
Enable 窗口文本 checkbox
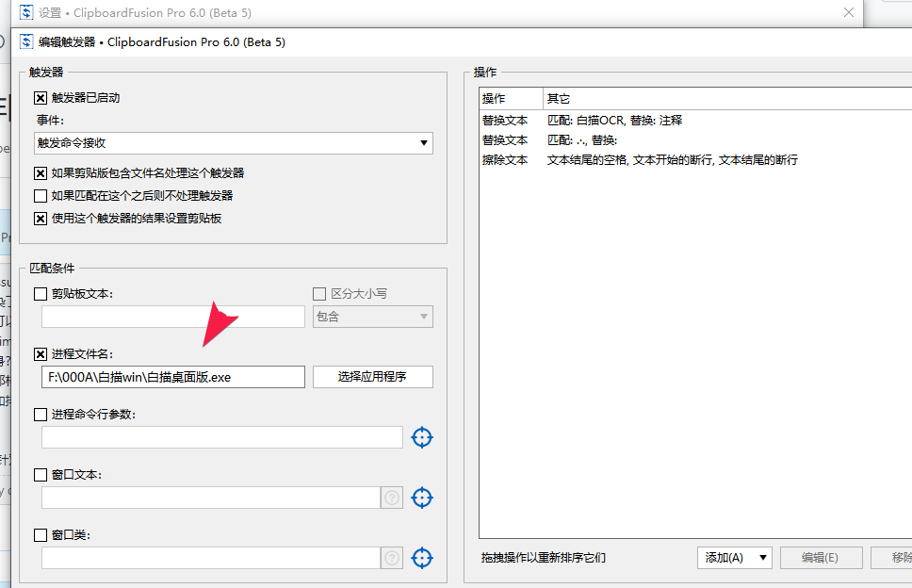pyautogui.click(x=41, y=475)
